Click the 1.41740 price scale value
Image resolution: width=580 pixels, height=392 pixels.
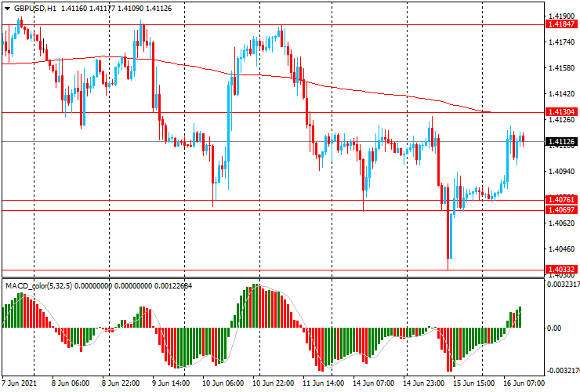(562, 42)
